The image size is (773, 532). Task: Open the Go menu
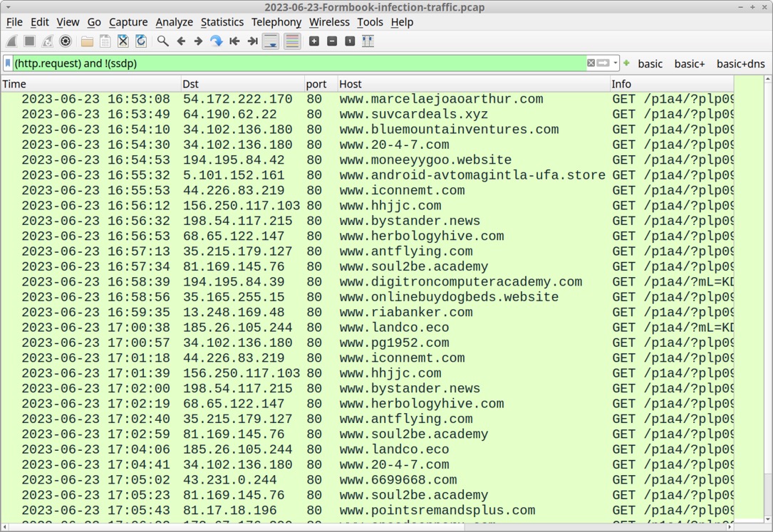click(94, 22)
